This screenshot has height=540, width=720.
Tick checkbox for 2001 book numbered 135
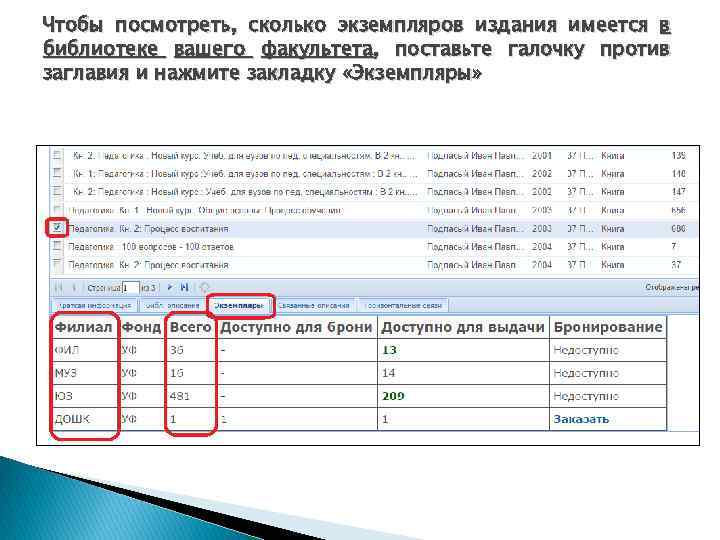pyautogui.click(x=57, y=155)
